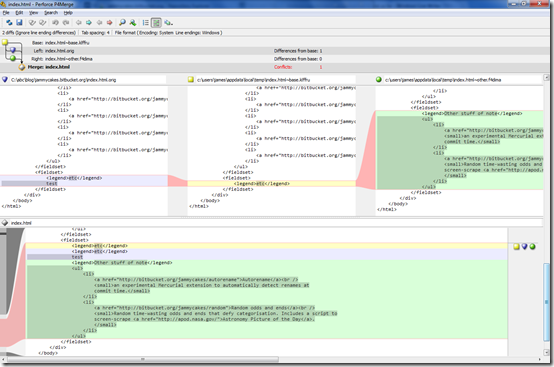Screen dimensions: 554x367
Task: Toggle green right version in merge result
Action: [532, 247]
